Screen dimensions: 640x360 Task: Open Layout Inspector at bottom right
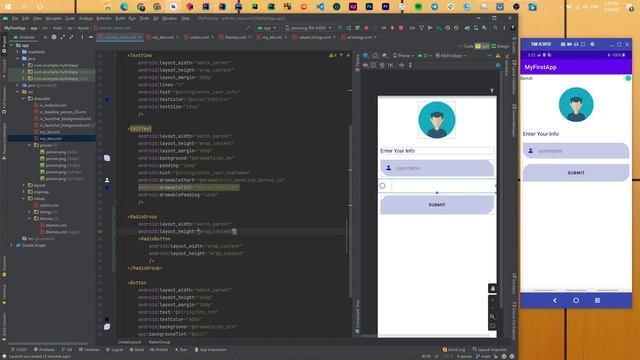tap(489, 350)
